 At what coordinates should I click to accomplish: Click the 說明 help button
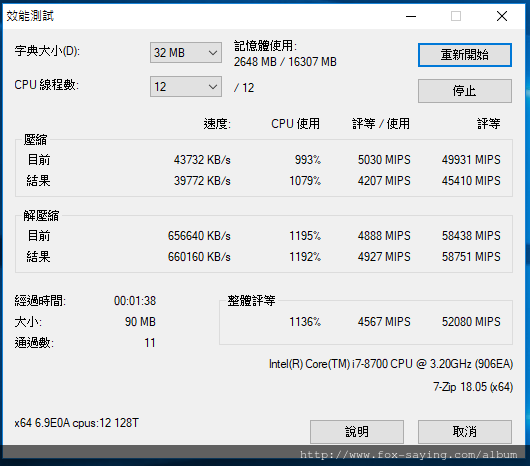tap(357, 432)
